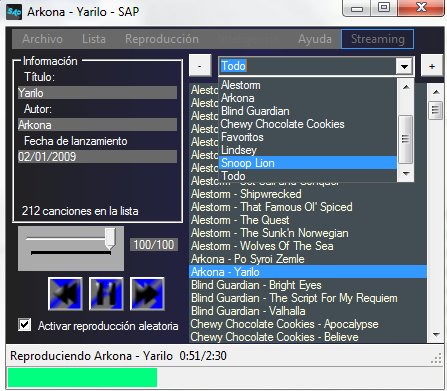
Task: Uncheck Activar reproducción aleatoria checkbox
Action: [x=25, y=325]
